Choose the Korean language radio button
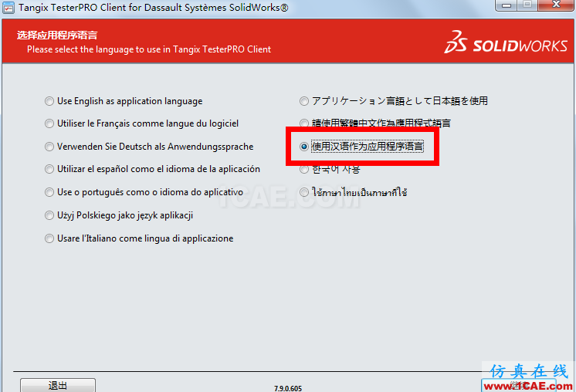 click(x=303, y=169)
